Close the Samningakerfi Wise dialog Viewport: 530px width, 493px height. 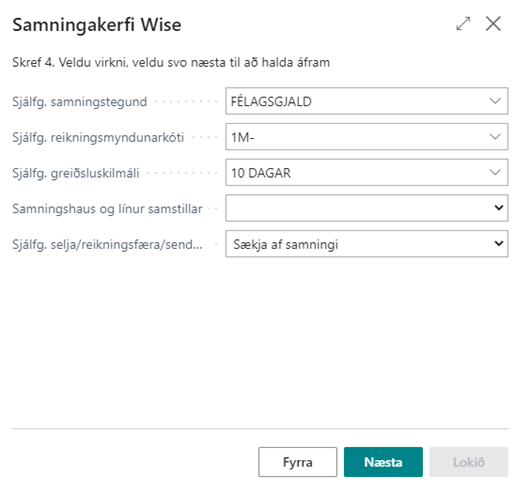tap(493, 24)
